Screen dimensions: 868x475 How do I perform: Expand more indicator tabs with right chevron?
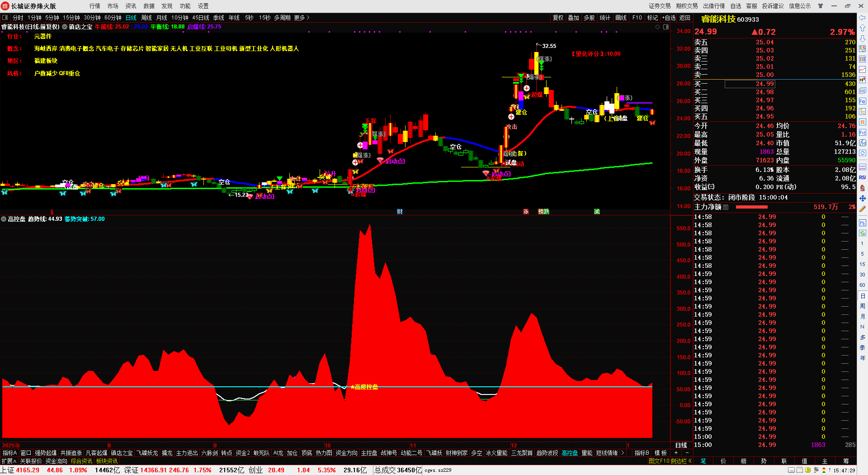[623, 453]
